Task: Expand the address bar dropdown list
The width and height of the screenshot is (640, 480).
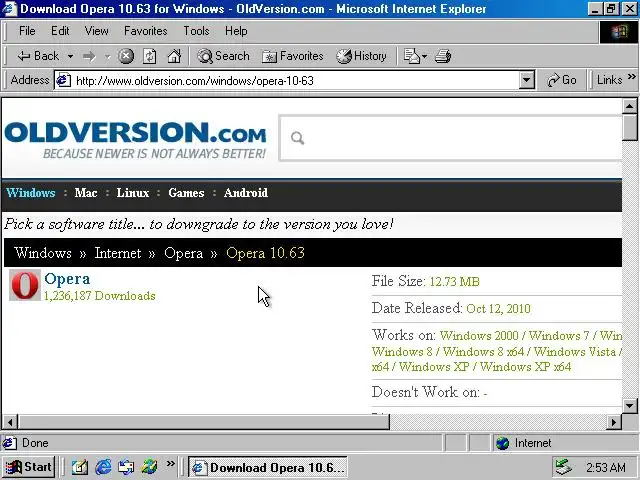Action: click(527, 80)
